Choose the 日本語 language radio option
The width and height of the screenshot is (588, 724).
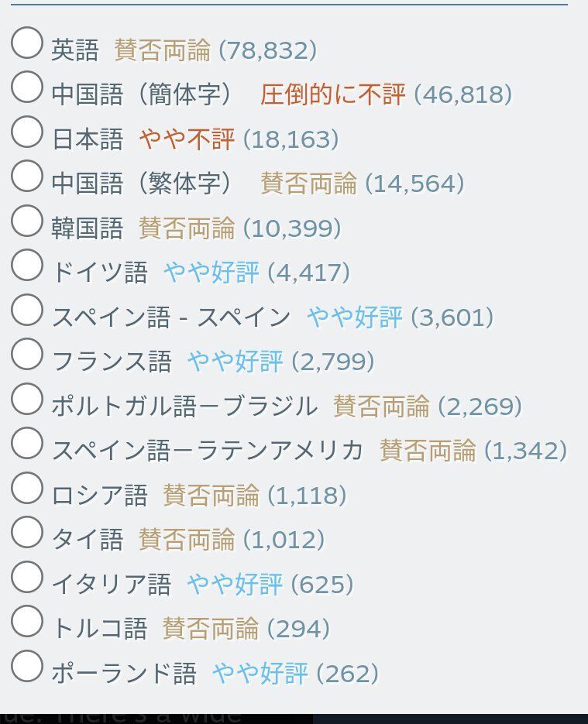[x=27, y=132]
